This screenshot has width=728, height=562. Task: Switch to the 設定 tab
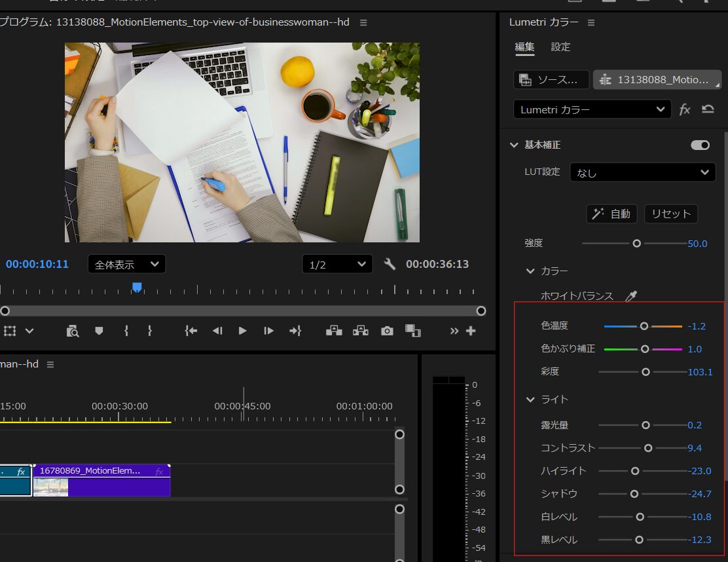pyautogui.click(x=560, y=47)
